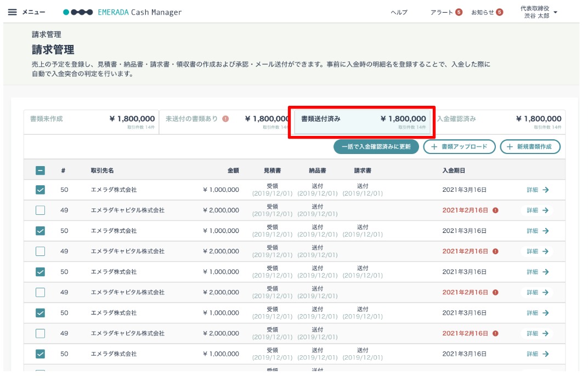Open 詳細 link for last visible row

538,354
